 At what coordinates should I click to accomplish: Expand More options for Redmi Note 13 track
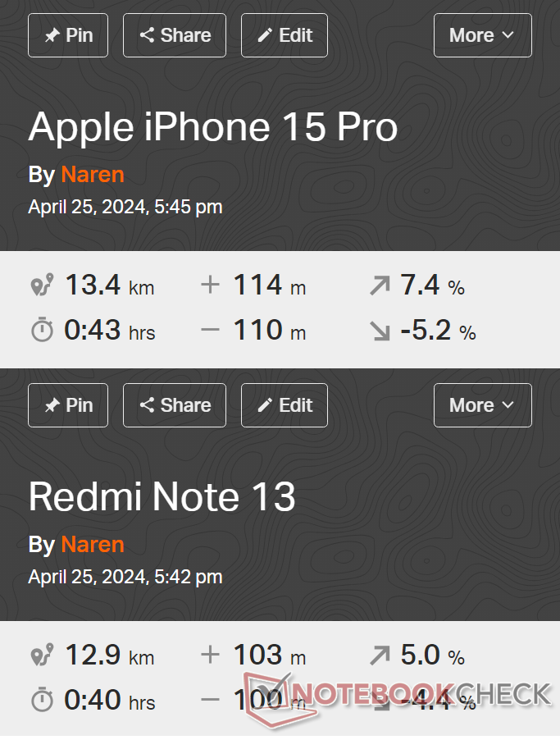click(x=483, y=405)
